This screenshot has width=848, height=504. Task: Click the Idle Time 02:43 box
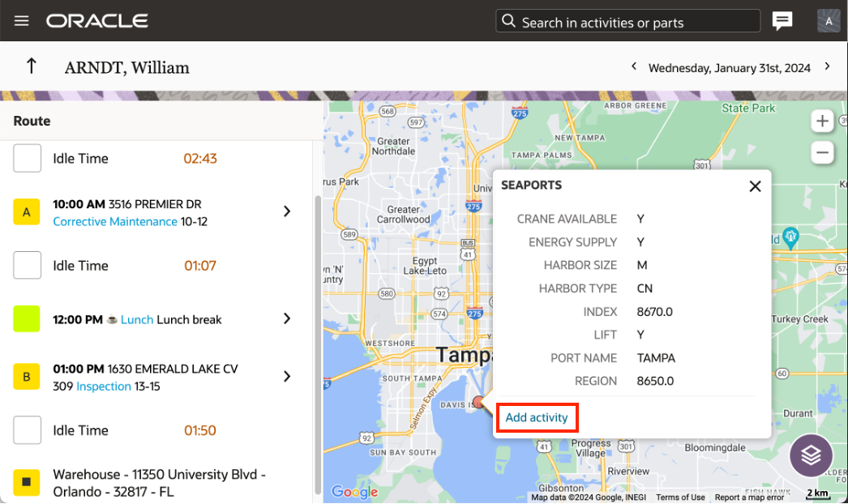(x=27, y=158)
